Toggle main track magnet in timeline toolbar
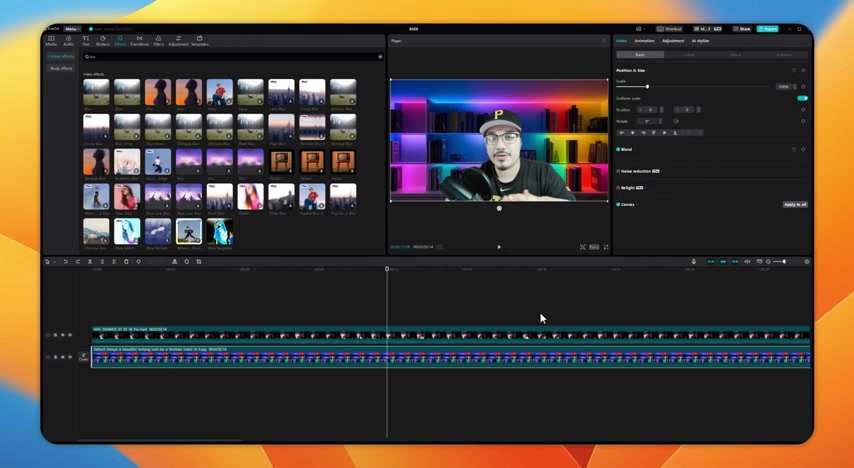The height and width of the screenshot is (468, 854). [711, 262]
